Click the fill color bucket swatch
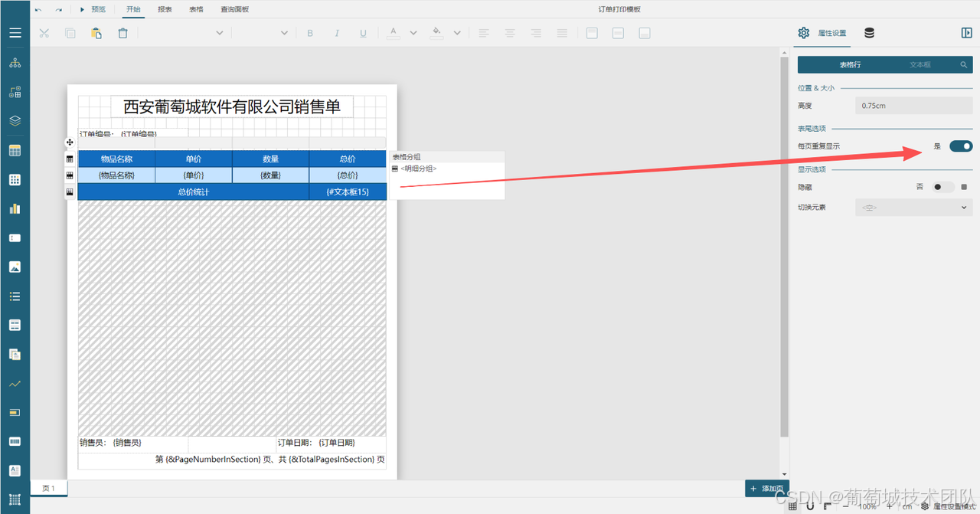Screen dimensions: 980x514 tap(437, 33)
